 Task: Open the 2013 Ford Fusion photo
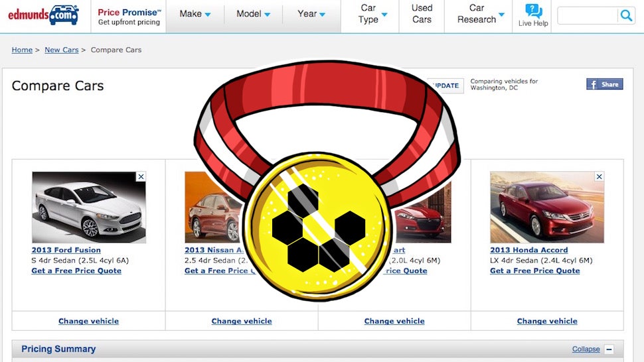pyautogui.click(x=89, y=208)
